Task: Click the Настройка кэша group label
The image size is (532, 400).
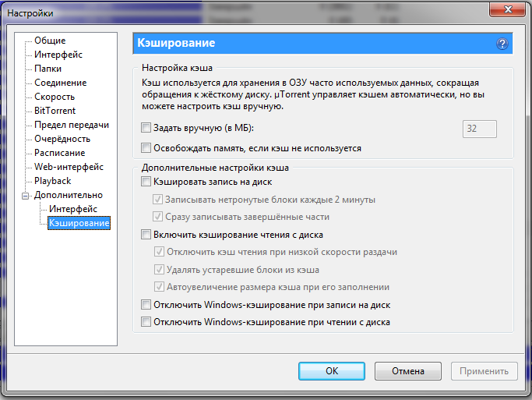Action: click(x=177, y=68)
